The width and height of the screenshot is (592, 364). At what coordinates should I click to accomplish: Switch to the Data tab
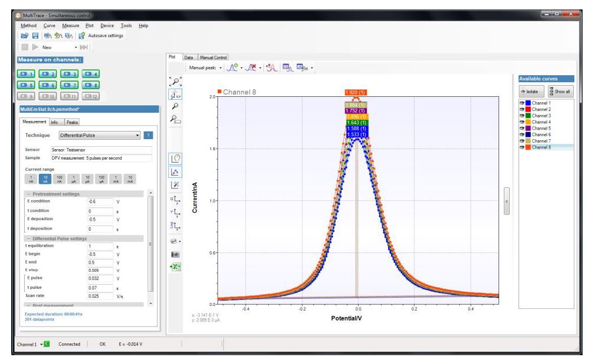coord(189,58)
